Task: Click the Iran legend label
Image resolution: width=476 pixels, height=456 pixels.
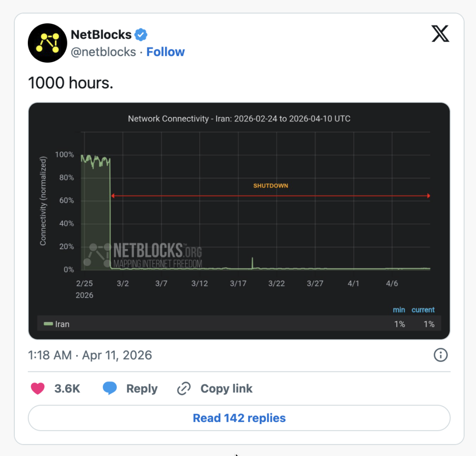Action: (62, 324)
